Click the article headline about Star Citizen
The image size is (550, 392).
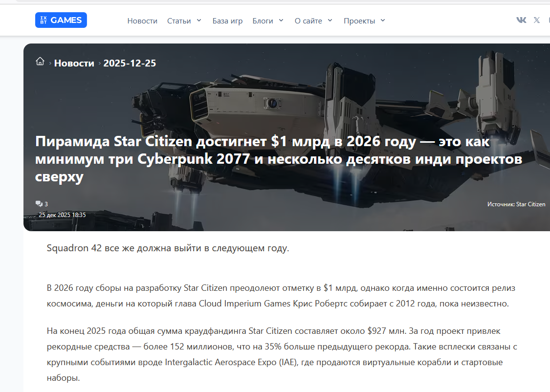coord(279,159)
